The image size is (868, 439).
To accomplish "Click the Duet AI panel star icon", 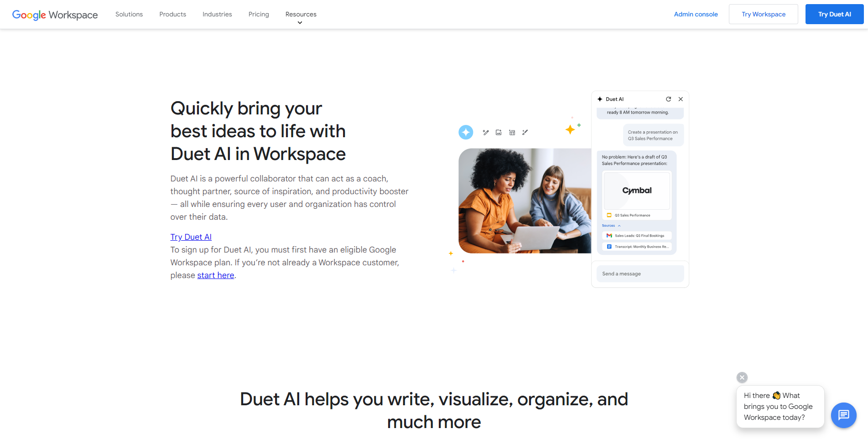I will pyautogui.click(x=600, y=99).
